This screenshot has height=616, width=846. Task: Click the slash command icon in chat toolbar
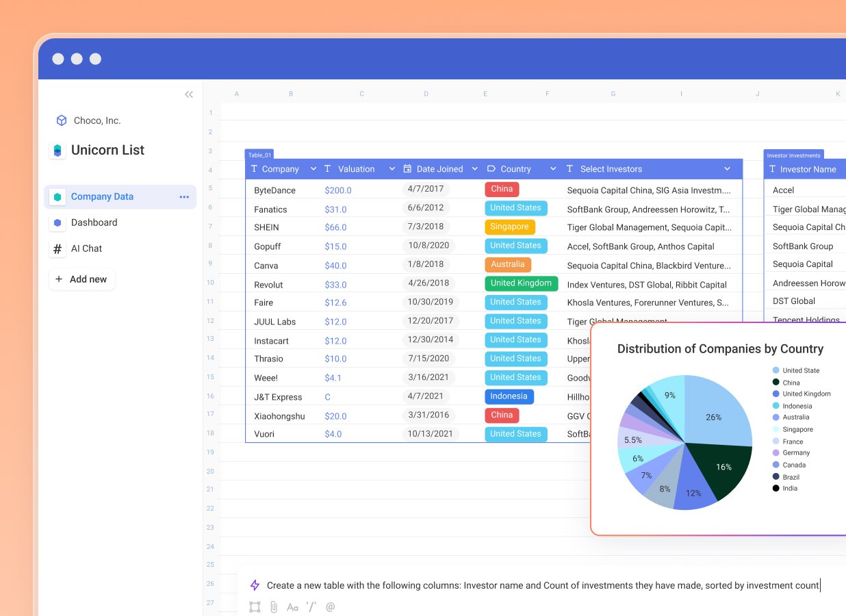tap(311, 606)
